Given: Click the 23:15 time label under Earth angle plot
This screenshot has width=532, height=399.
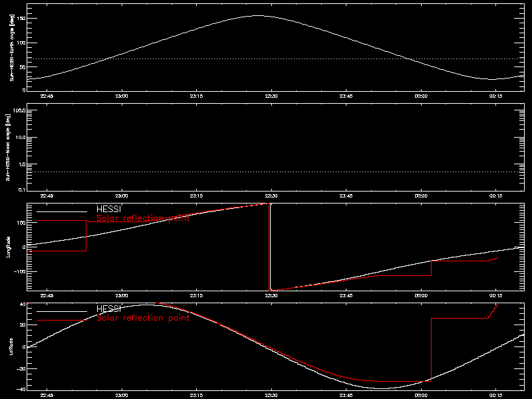Looking at the screenshot, I should pos(196,96).
